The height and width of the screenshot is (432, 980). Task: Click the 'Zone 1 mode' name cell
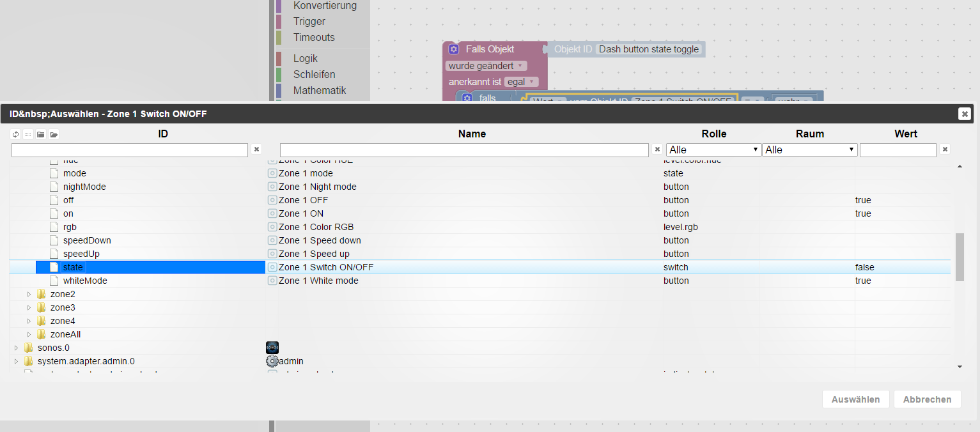click(x=306, y=173)
